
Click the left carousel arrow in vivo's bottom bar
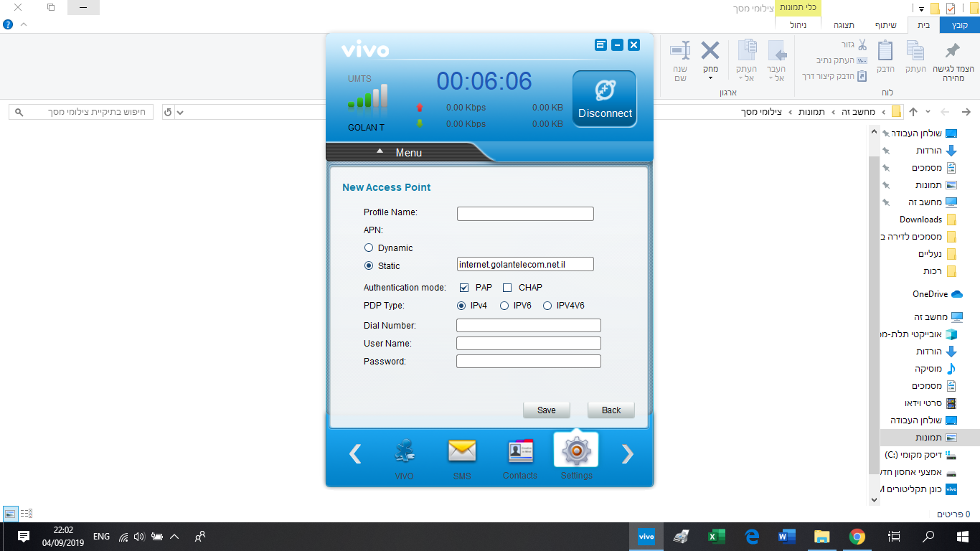355,453
